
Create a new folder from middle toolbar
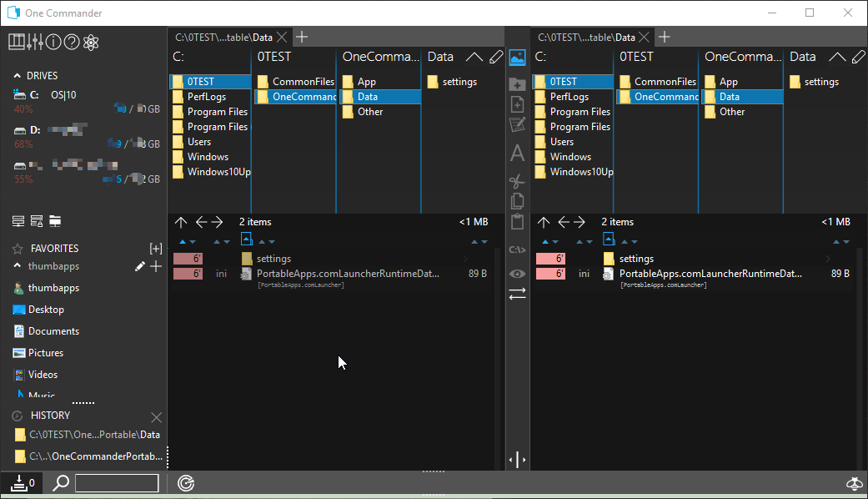(x=517, y=83)
